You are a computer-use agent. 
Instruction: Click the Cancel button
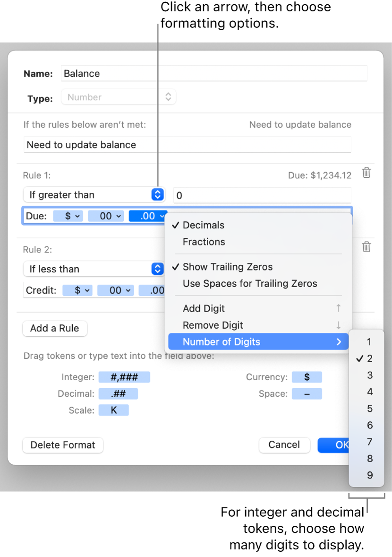tap(284, 444)
